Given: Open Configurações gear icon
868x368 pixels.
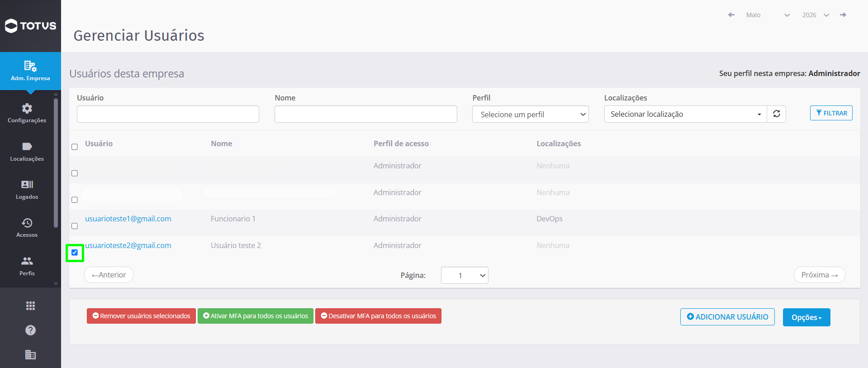Looking at the screenshot, I should pos(27,109).
